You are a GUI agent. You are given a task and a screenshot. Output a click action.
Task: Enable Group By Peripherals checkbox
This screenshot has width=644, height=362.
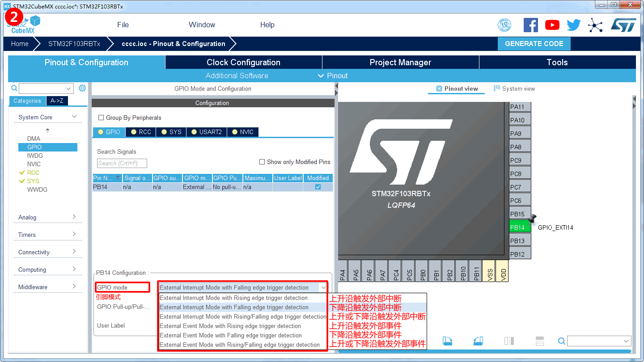[101, 118]
